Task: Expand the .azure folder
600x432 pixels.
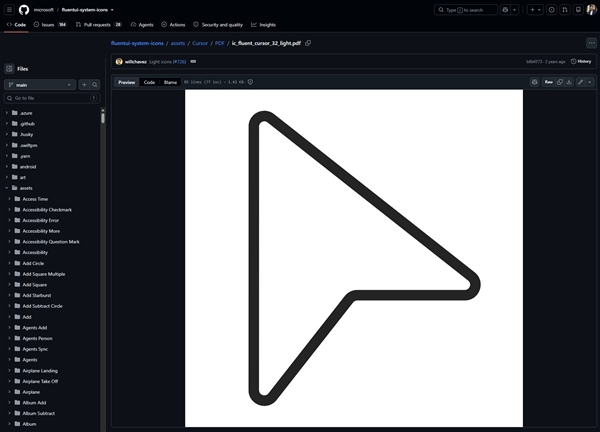Action: [7, 113]
